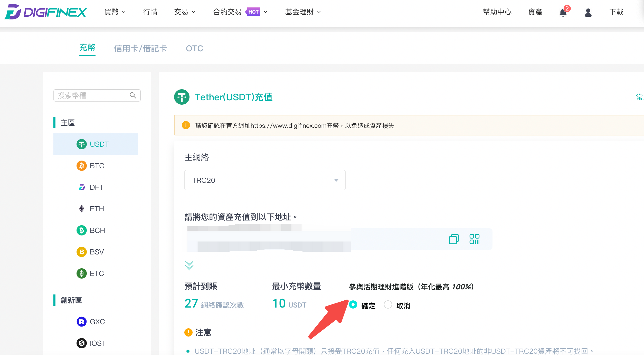Open the 下載 download menu
644x355 pixels.
pyautogui.click(x=617, y=12)
